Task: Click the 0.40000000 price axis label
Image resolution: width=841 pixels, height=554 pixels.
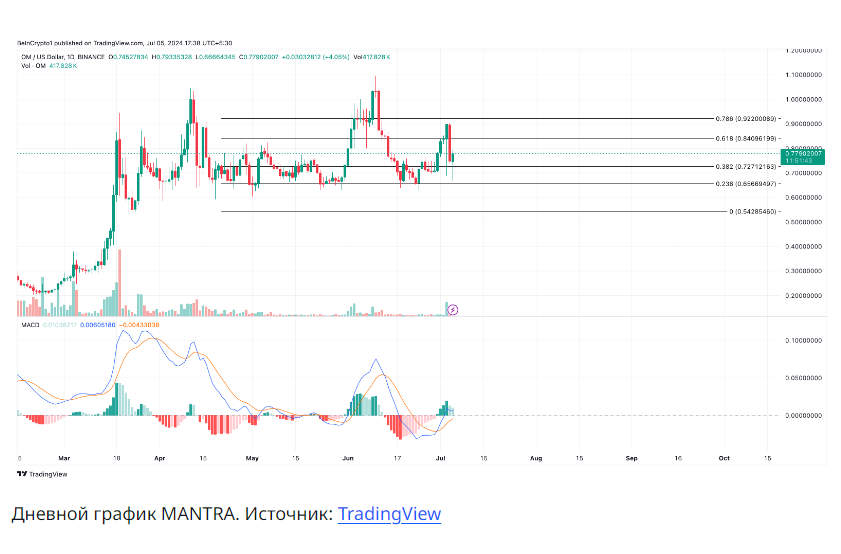Action: point(803,246)
